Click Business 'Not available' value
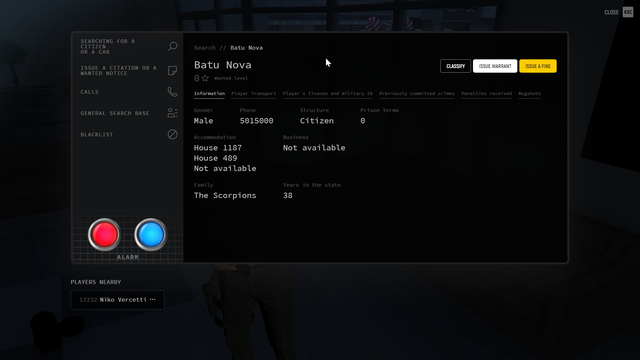The width and height of the screenshot is (640, 360). [x=314, y=148]
